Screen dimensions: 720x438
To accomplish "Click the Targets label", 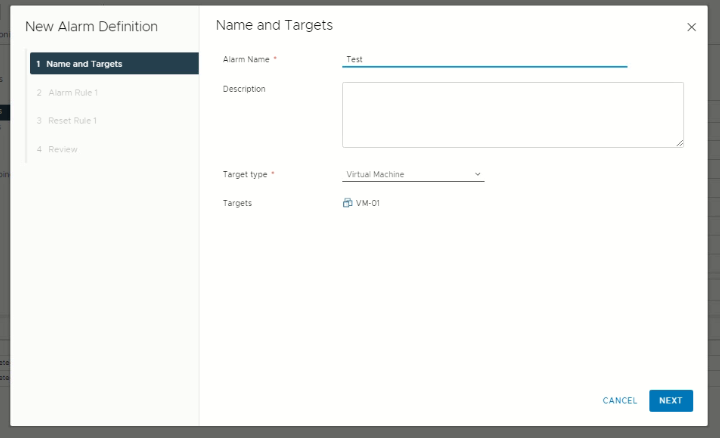I will [x=237, y=203].
